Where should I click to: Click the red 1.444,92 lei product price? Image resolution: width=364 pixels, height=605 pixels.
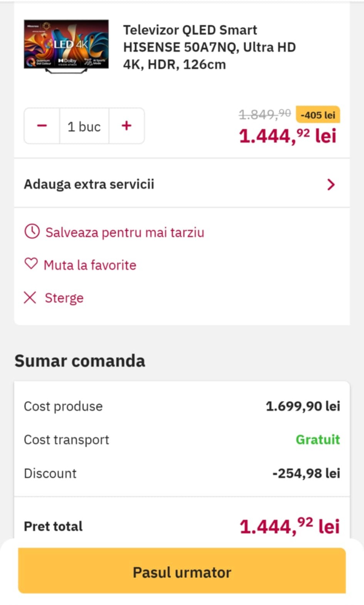[287, 136]
